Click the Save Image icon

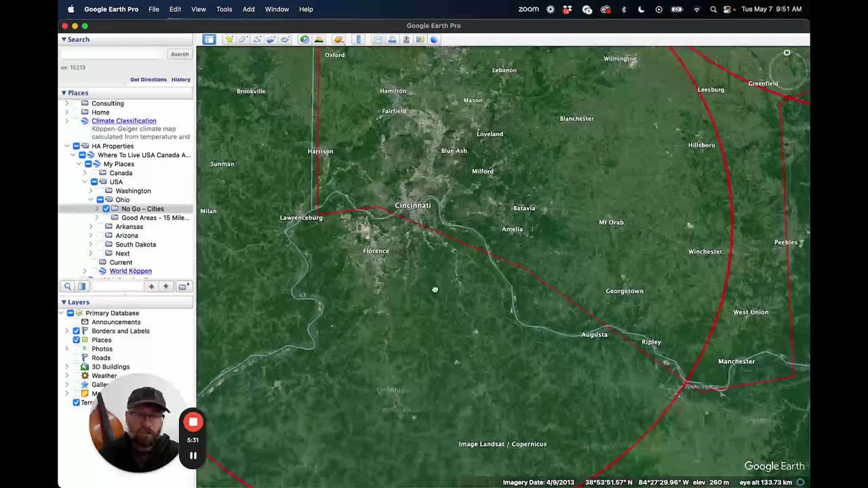click(406, 39)
